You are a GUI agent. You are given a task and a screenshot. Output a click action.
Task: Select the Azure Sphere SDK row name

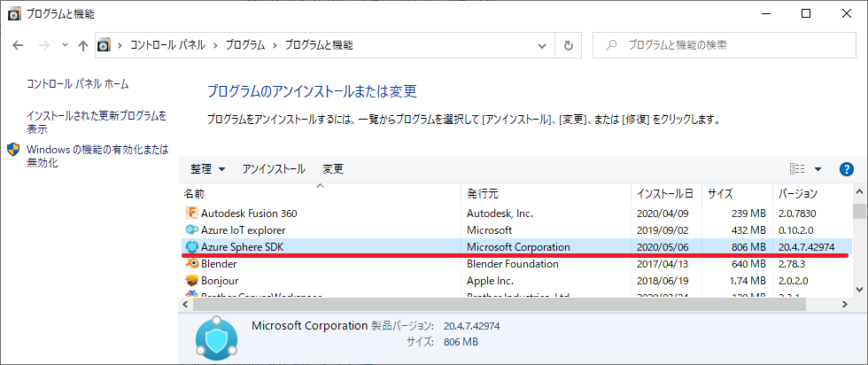[243, 247]
